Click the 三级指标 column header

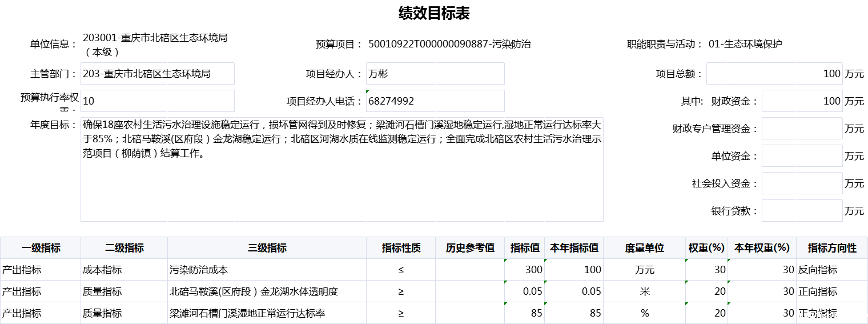[267, 248]
